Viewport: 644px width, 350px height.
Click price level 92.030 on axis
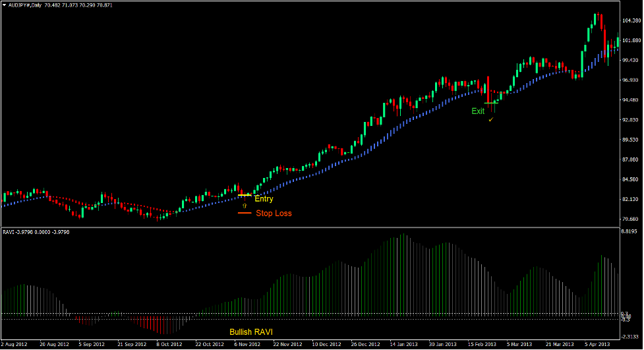631,120
